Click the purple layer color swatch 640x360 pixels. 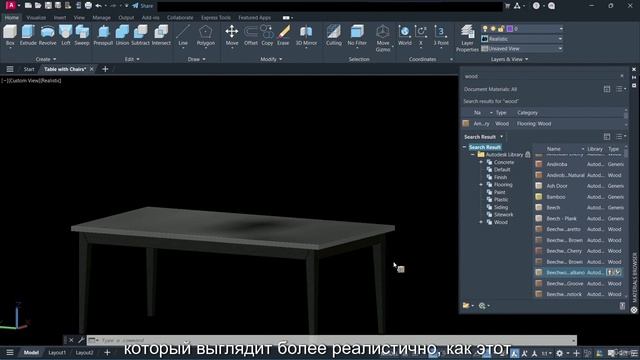(x=509, y=29)
